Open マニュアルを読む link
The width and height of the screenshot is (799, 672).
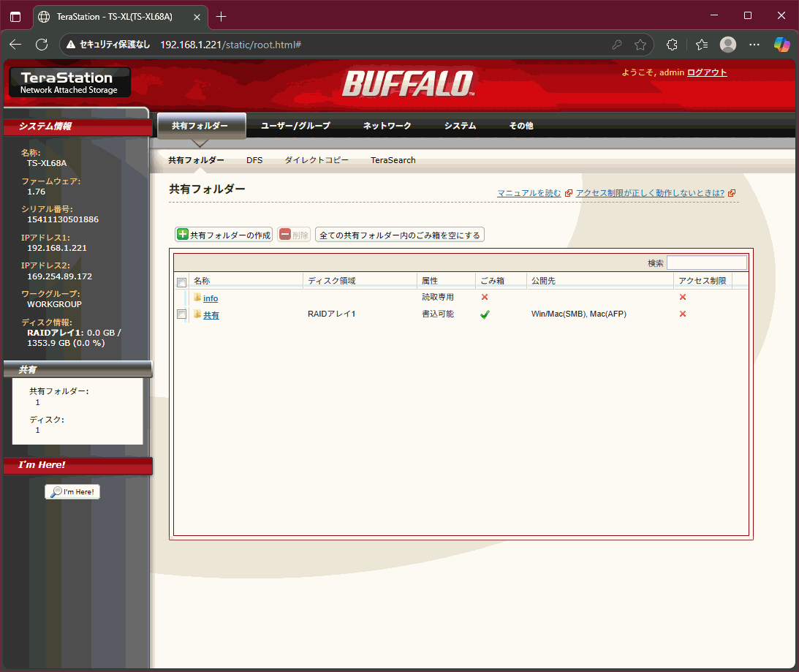[529, 193]
